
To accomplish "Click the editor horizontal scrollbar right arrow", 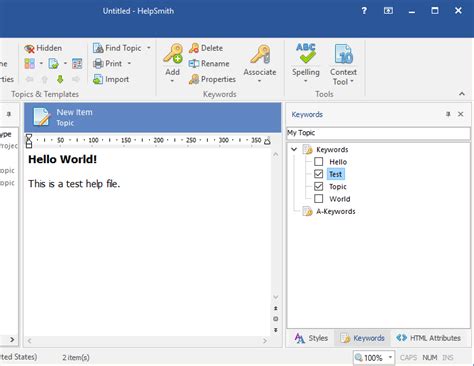I will (265, 341).
